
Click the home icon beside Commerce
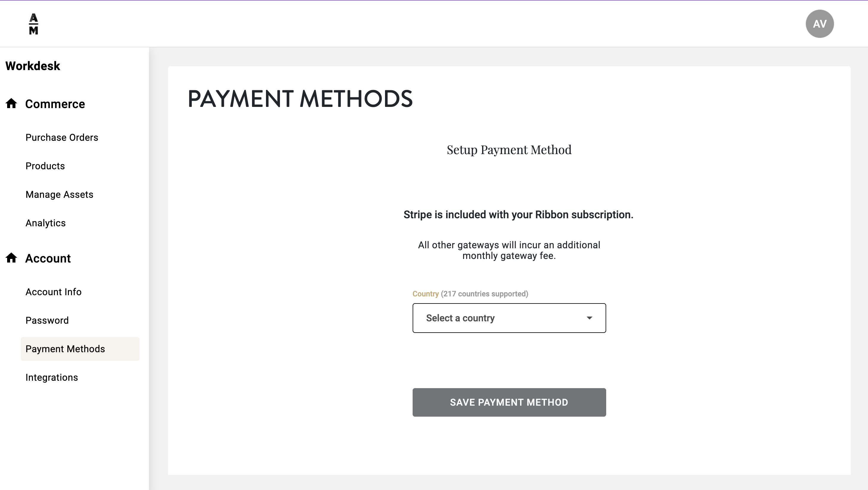(12, 103)
